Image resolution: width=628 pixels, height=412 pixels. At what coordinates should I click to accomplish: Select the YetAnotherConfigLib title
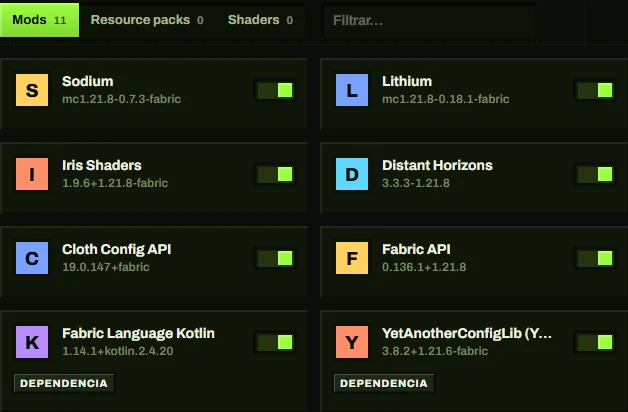click(467, 334)
